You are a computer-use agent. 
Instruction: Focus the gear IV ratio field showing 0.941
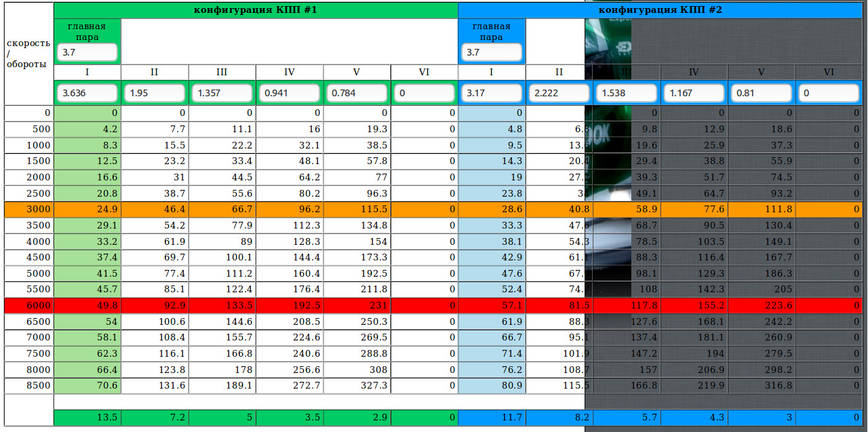pos(290,93)
